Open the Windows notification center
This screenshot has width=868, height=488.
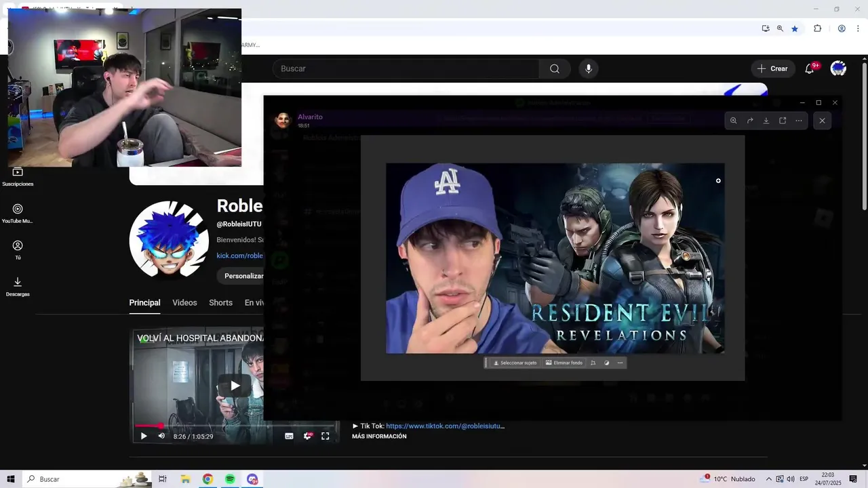pyautogui.click(x=854, y=479)
